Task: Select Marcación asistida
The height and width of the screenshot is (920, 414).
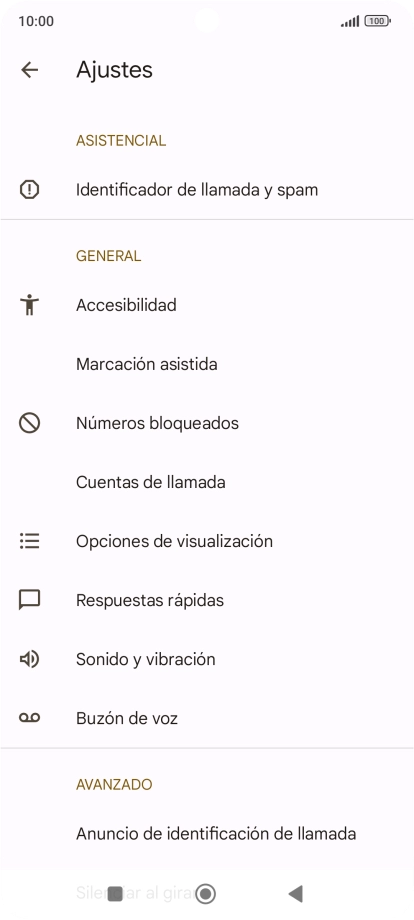Action: coord(207,364)
